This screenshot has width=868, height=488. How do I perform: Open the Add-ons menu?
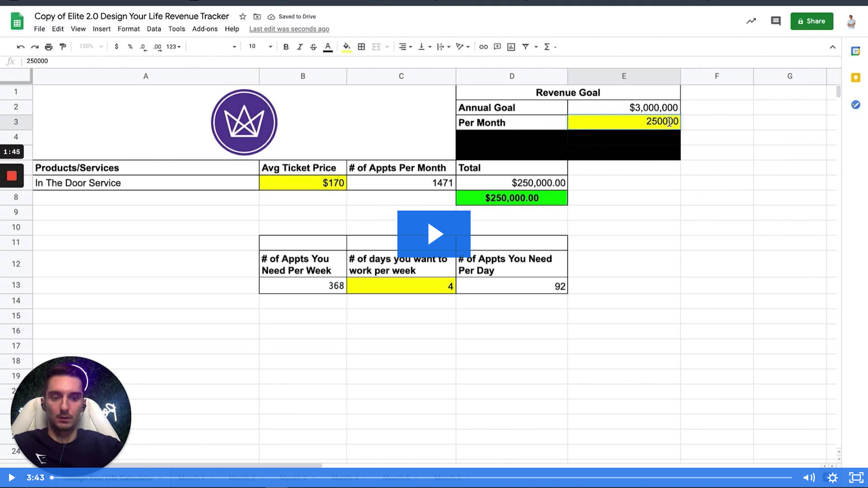[205, 29]
